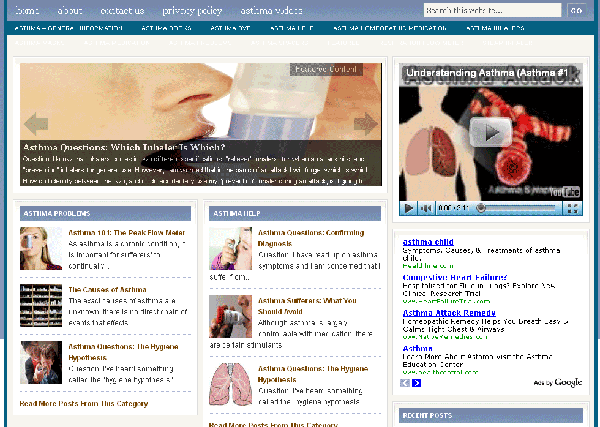Show next Google ads with right arrow
This screenshot has height=427, width=600.
[x=416, y=383]
